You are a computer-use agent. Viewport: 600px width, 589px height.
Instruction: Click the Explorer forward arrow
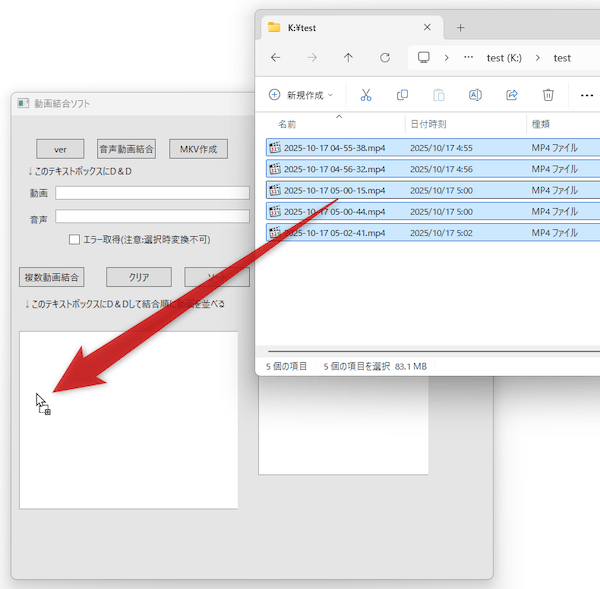pos(312,58)
